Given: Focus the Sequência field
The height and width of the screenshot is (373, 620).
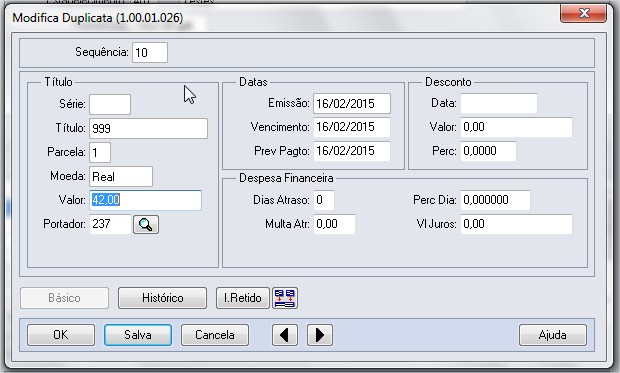Looking at the screenshot, I should [150, 53].
